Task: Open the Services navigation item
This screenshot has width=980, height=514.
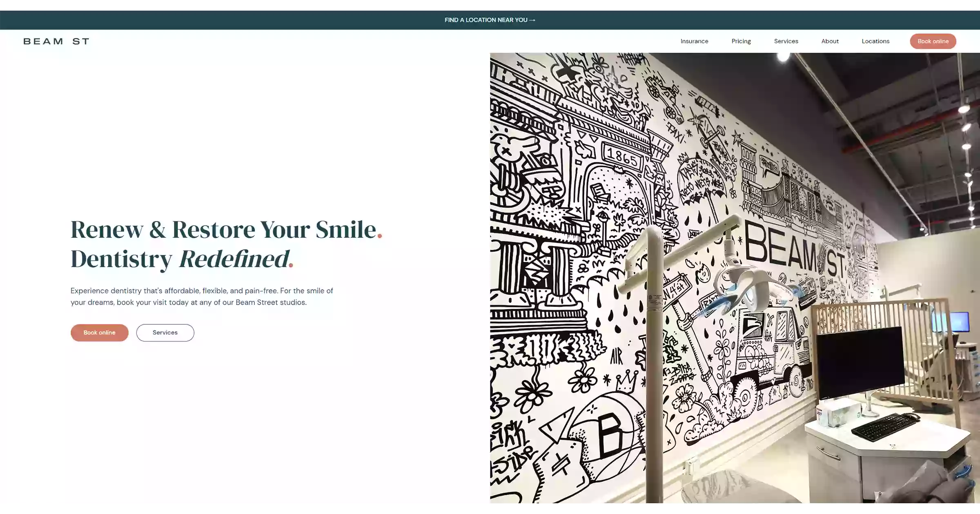Action: click(786, 41)
